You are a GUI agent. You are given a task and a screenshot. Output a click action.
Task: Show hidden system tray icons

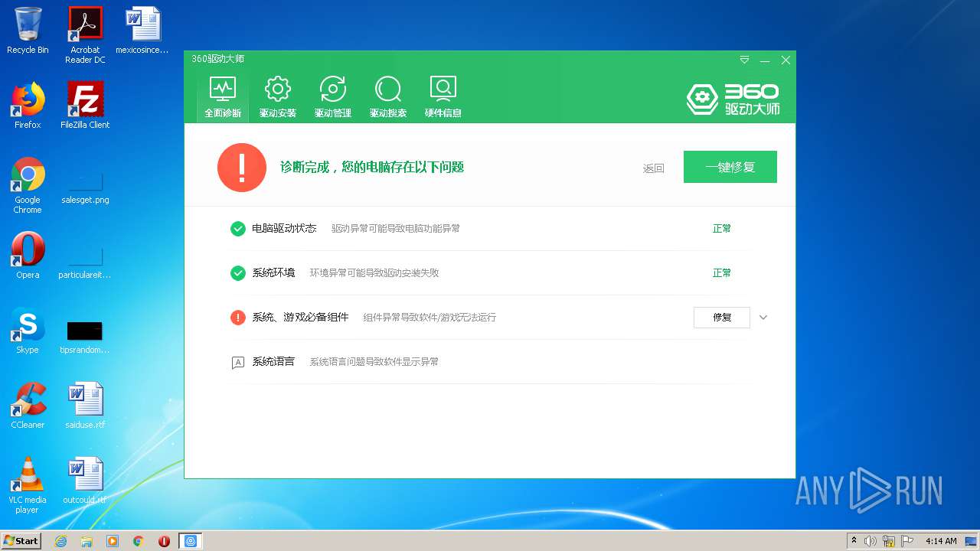click(x=853, y=540)
